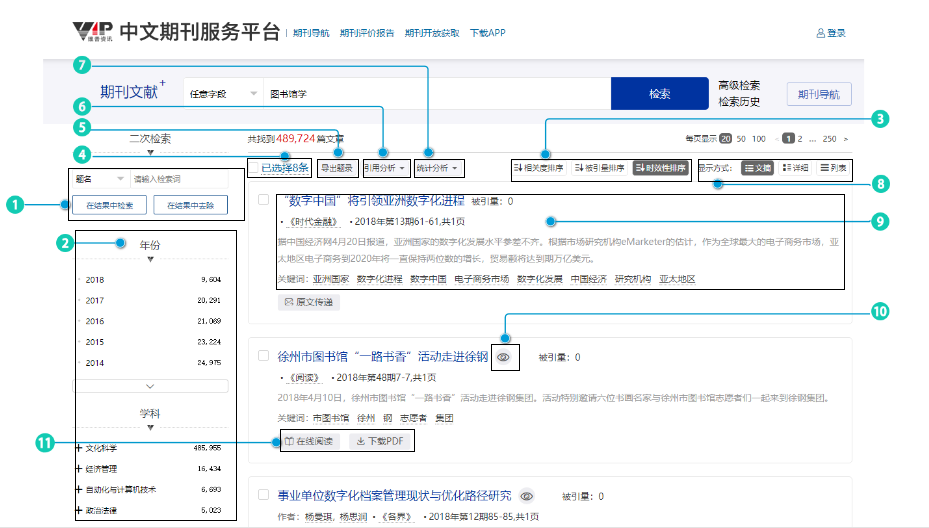Click the blue 检索 search button

(x=659, y=94)
